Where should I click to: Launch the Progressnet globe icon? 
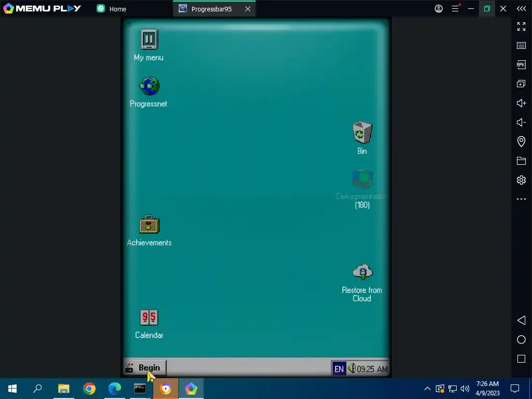point(149,86)
